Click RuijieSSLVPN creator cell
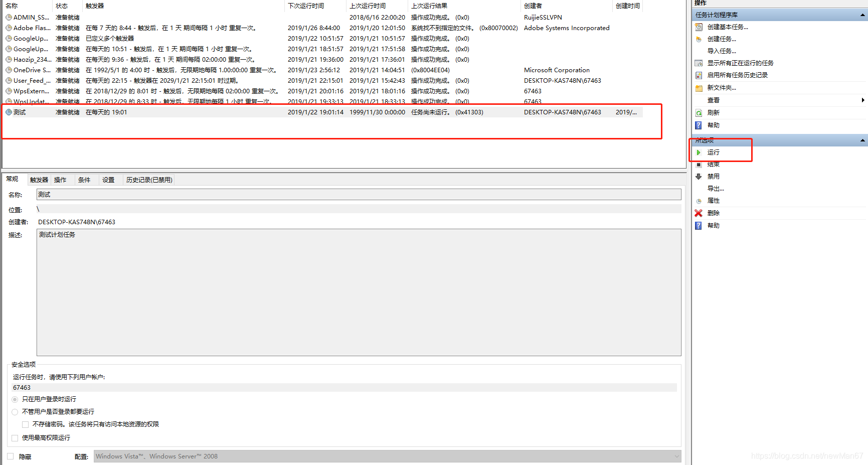The height and width of the screenshot is (465, 868). click(x=543, y=18)
